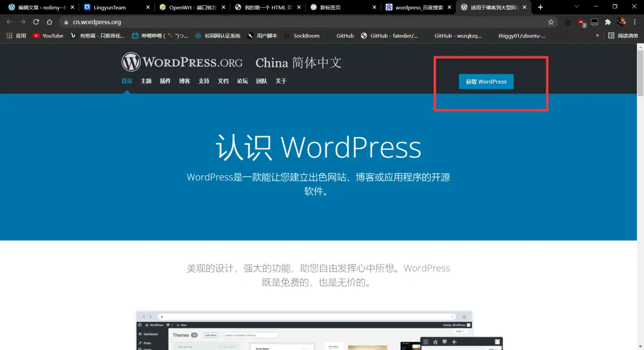
Task: Close the OpenWrt tab
Action: (x=224, y=7)
